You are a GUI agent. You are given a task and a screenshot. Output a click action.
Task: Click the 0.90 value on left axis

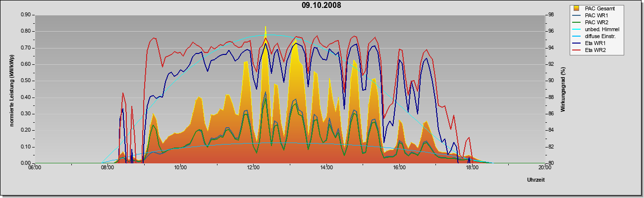(26, 15)
